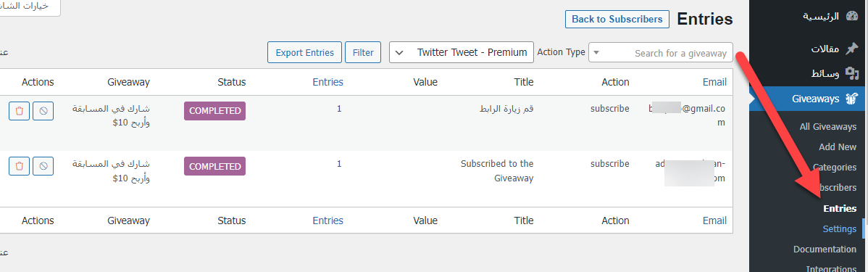Go Back to Subscribers
This screenshot has height=272, width=868.
tap(617, 19)
